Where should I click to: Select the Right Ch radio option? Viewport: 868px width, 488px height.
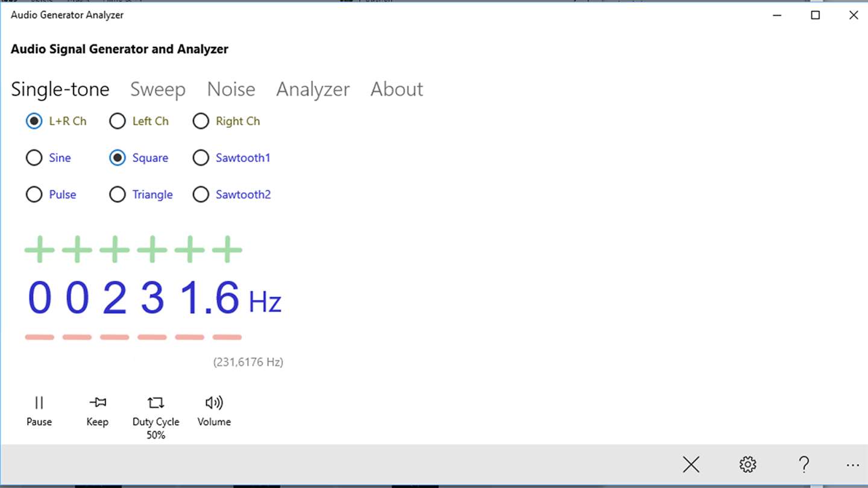pyautogui.click(x=226, y=121)
